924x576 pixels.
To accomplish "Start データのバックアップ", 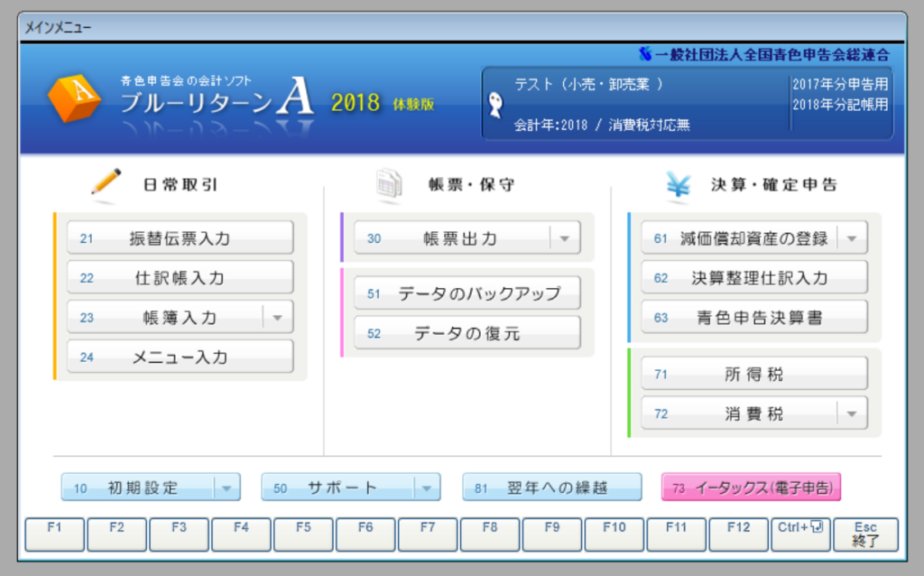I will coord(467,293).
